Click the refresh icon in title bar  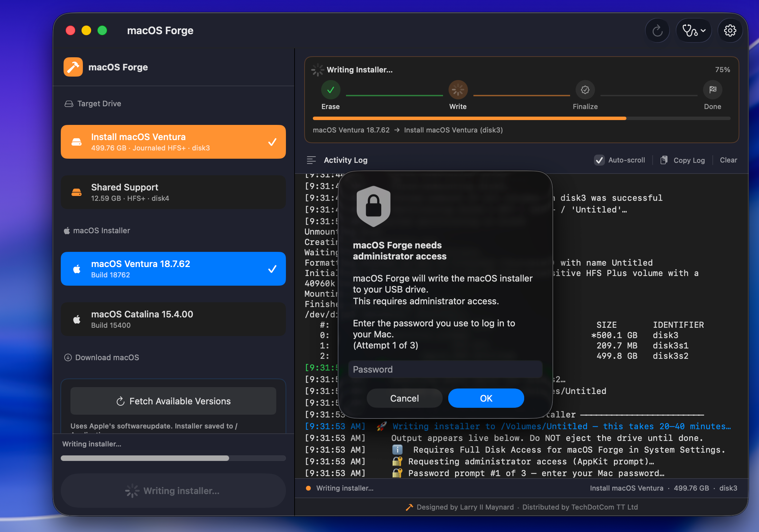tap(657, 31)
